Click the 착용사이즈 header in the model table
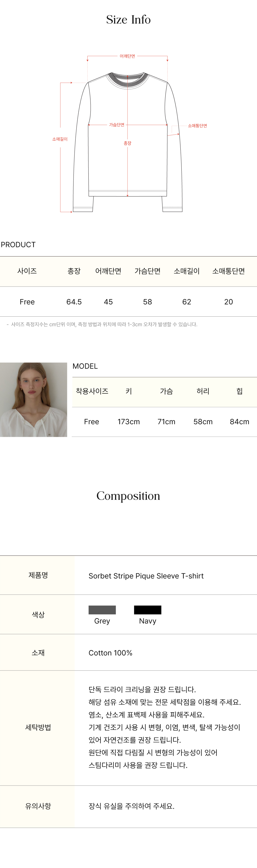This screenshot has width=257, height=868. click(92, 391)
